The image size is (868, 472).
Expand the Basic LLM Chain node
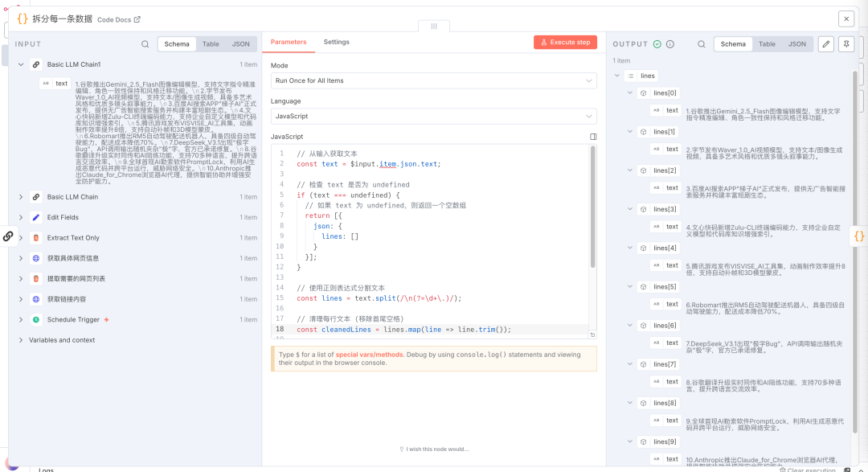click(x=21, y=197)
